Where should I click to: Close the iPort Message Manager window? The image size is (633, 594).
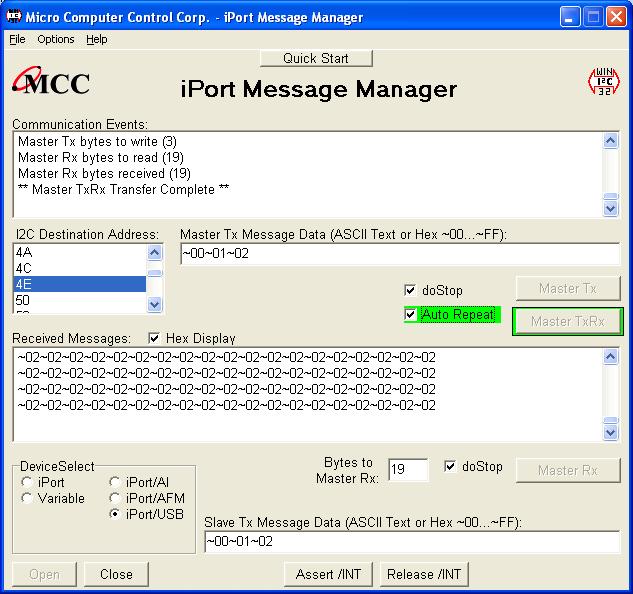(x=616, y=17)
